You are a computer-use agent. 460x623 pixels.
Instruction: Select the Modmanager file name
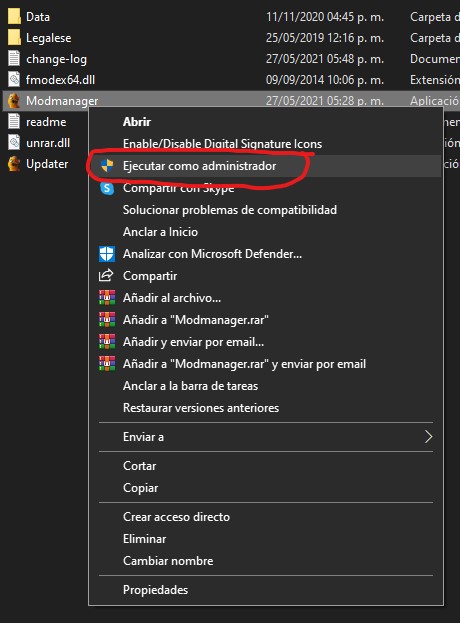62,101
